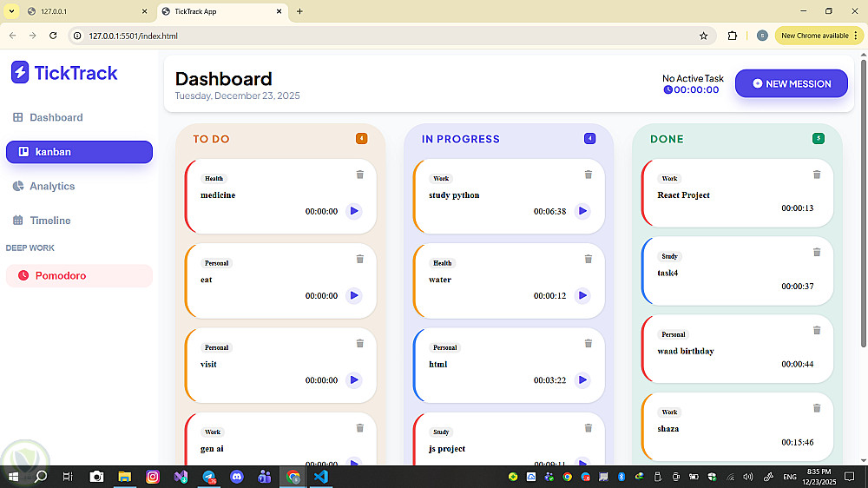Open Instagram from the taskbar
Image resolution: width=868 pixels, height=488 pixels.
153,477
